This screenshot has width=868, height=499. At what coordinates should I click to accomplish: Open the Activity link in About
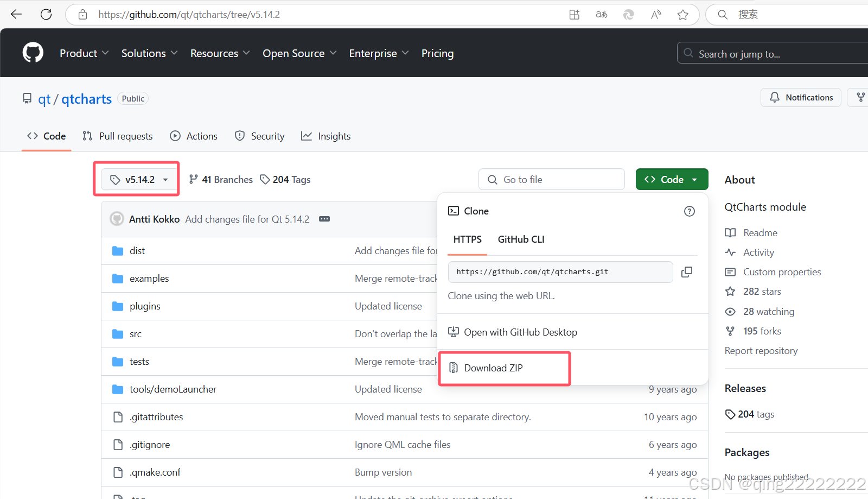750,252
